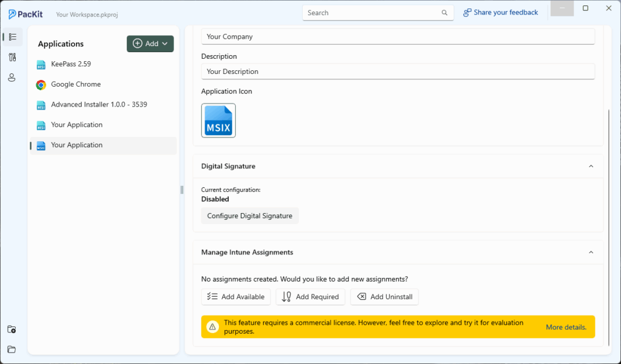Click the new workspace folder icon
Screen dimensions: 621x364
(x=12, y=329)
